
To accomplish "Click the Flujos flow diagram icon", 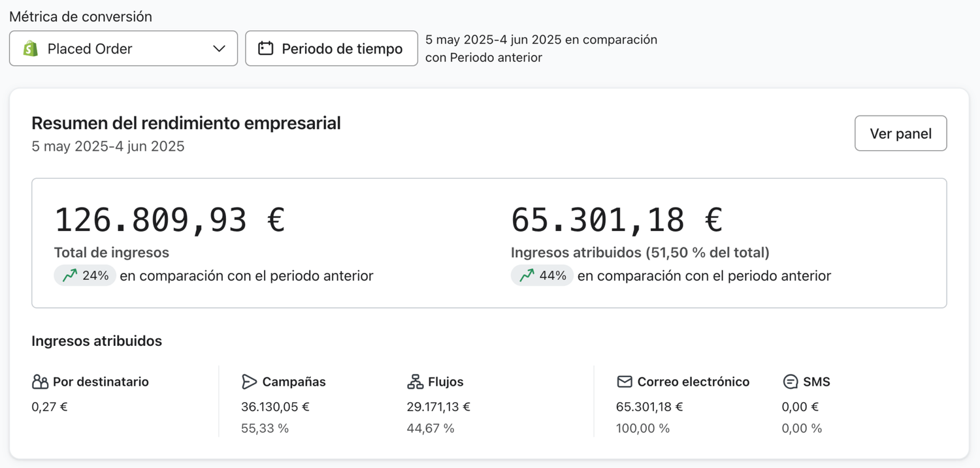I will (415, 382).
